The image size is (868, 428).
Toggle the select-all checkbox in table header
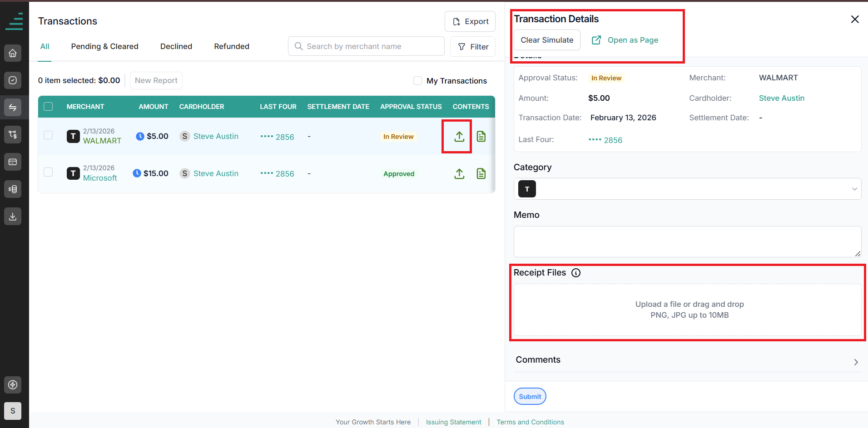pos(48,107)
